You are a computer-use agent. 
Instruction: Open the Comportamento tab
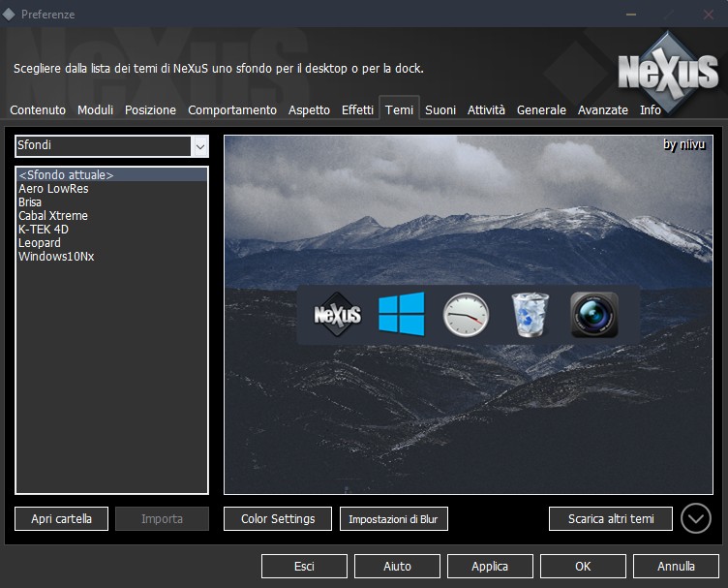pyautogui.click(x=232, y=110)
